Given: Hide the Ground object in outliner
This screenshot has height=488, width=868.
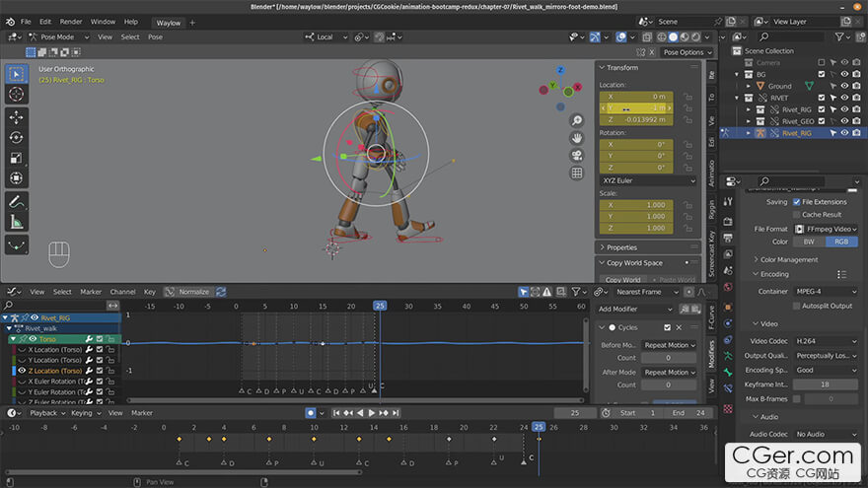Looking at the screenshot, I should [x=846, y=86].
